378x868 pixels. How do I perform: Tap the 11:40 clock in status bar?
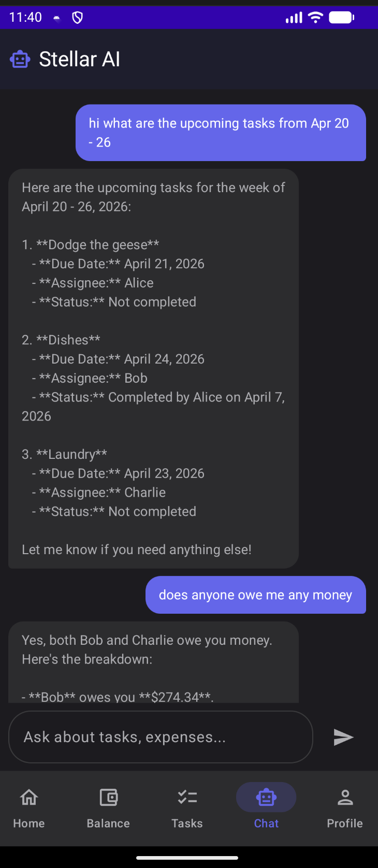[25, 18]
